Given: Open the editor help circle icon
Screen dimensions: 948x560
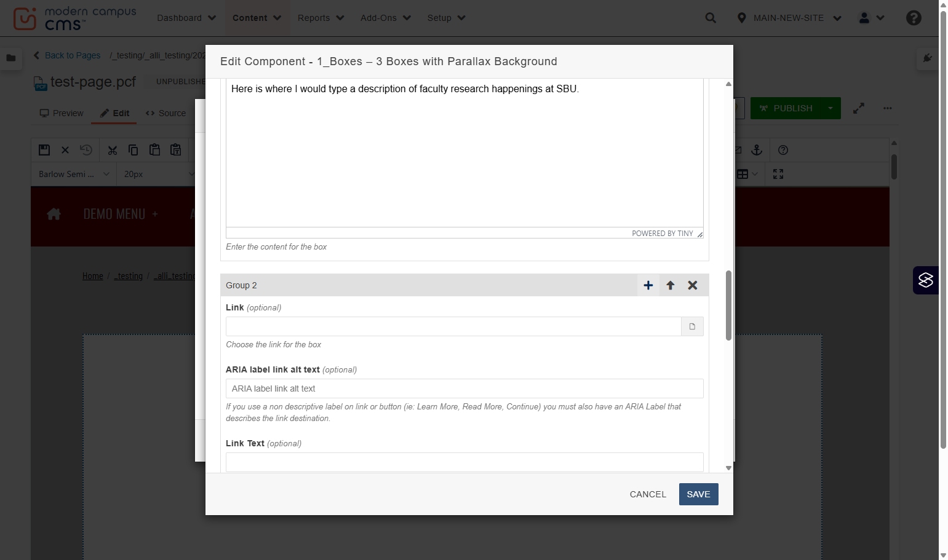Looking at the screenshot, I should click(x=783, y=150).
